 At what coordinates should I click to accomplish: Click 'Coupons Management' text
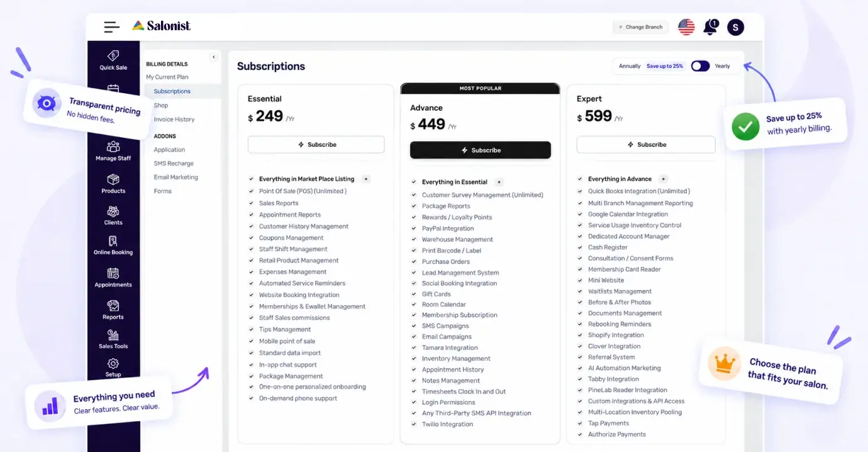[x=291, y=238]
